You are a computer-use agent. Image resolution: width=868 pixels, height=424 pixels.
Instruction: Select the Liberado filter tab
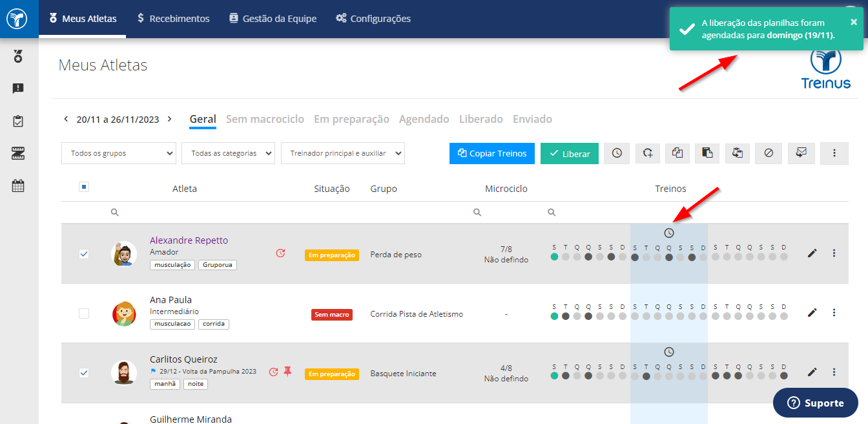(x=481, y=119)
